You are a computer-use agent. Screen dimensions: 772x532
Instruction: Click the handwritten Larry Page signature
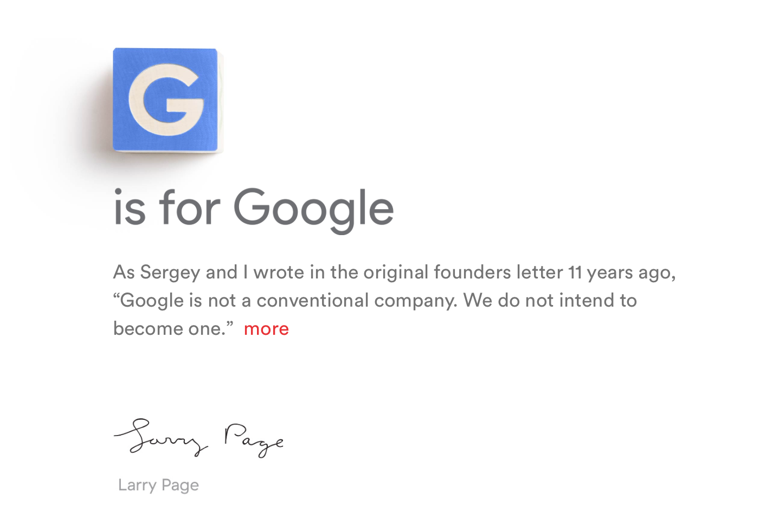pos(198,438)
